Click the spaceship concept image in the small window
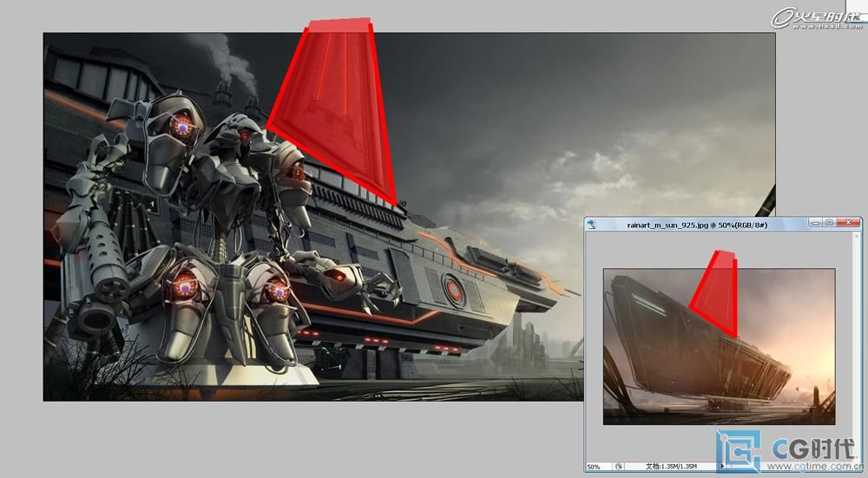The image size is (868, 478). [719, 346]
